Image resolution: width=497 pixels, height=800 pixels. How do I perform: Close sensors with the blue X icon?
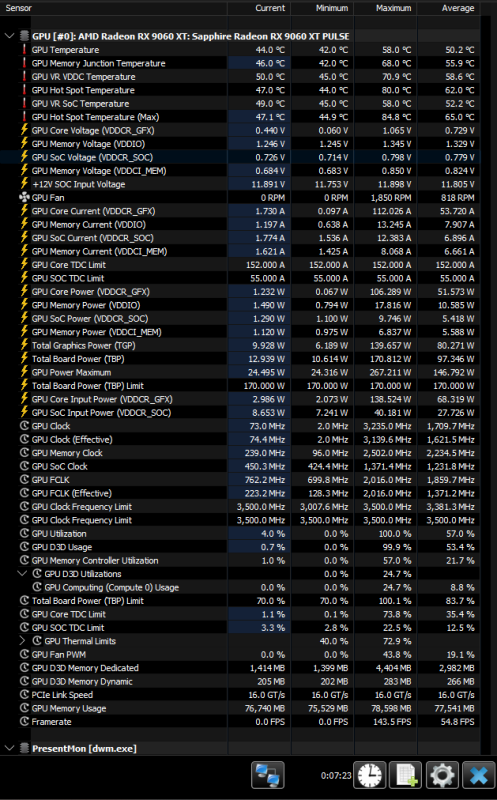coord(479,776)
